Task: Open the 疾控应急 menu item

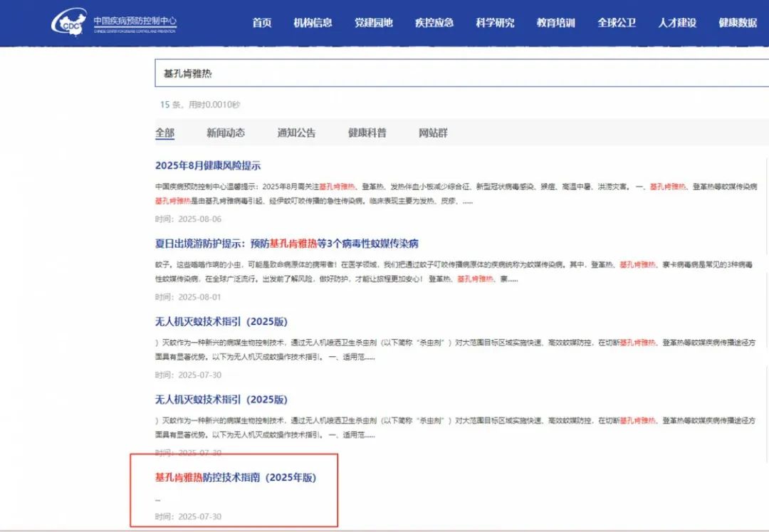Action: click(434, 23)
